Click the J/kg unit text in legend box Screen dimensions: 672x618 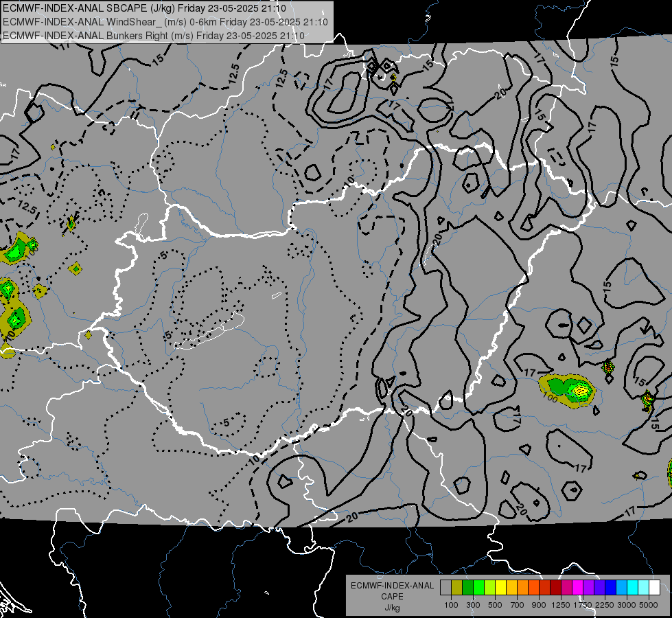392,608
